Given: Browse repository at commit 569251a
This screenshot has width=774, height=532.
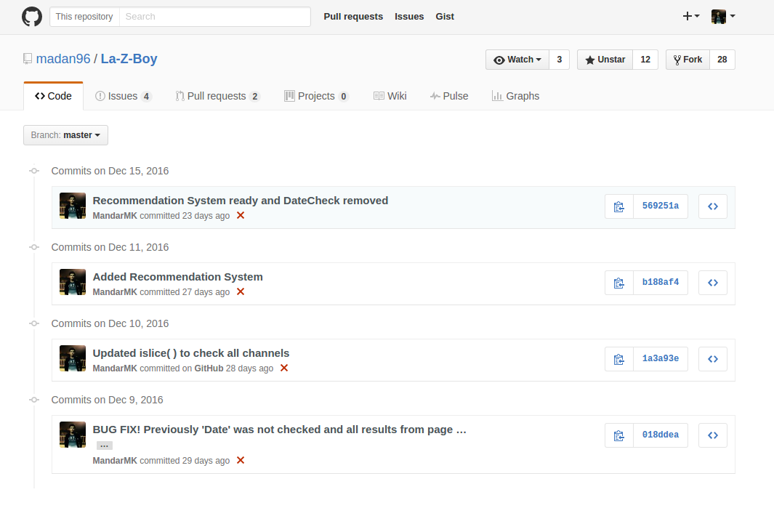Looking at the screenshot, I should pyautogui.click(x=712, y=206).
